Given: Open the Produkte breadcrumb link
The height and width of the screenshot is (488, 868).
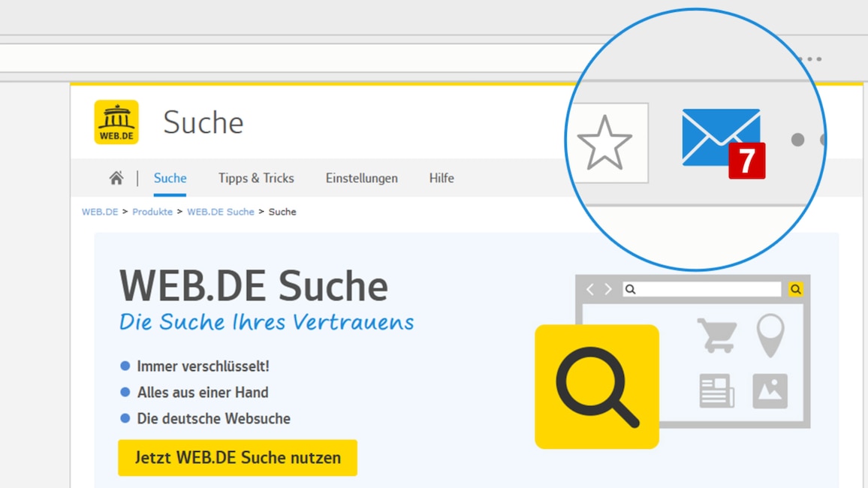Looking at the screenshot, I should click(x=152, y=212).
